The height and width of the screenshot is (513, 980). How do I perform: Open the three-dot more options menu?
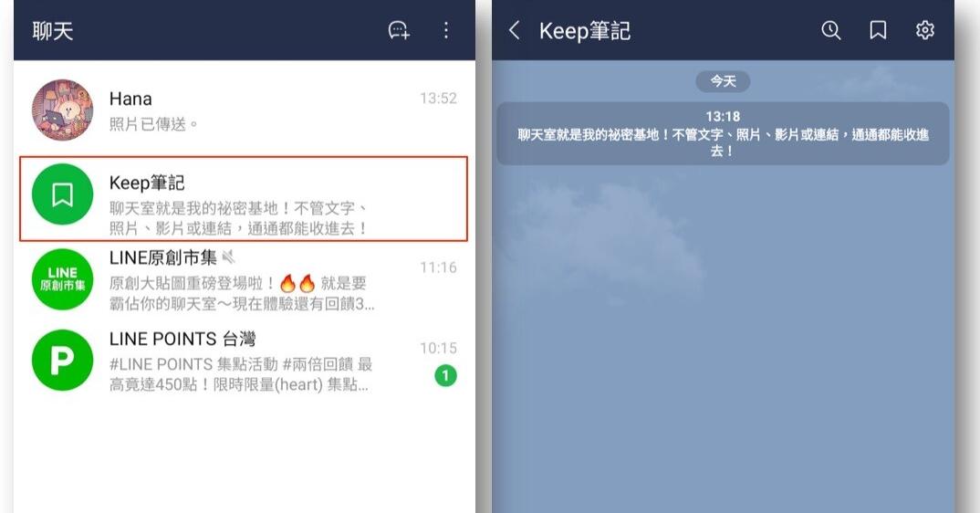tap(445, 30)
